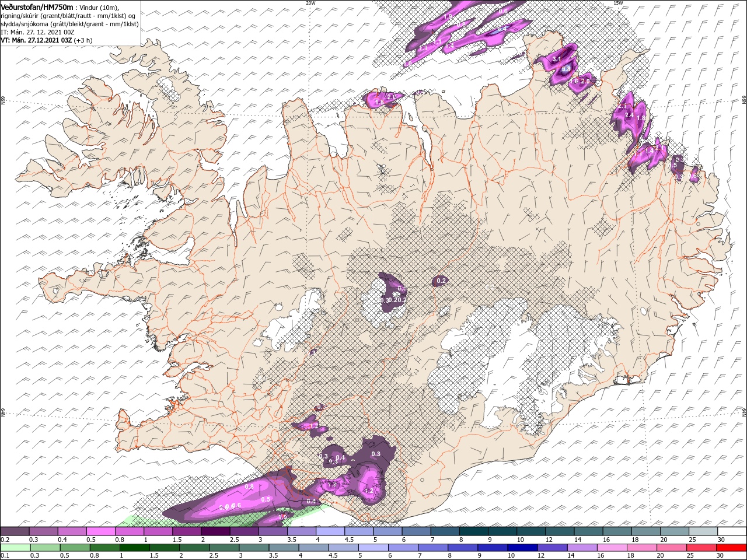This screenshot has width=747, height=560.
Task: Choose the white snow legend swatch at 30
Action: click(x=732, y=531)
